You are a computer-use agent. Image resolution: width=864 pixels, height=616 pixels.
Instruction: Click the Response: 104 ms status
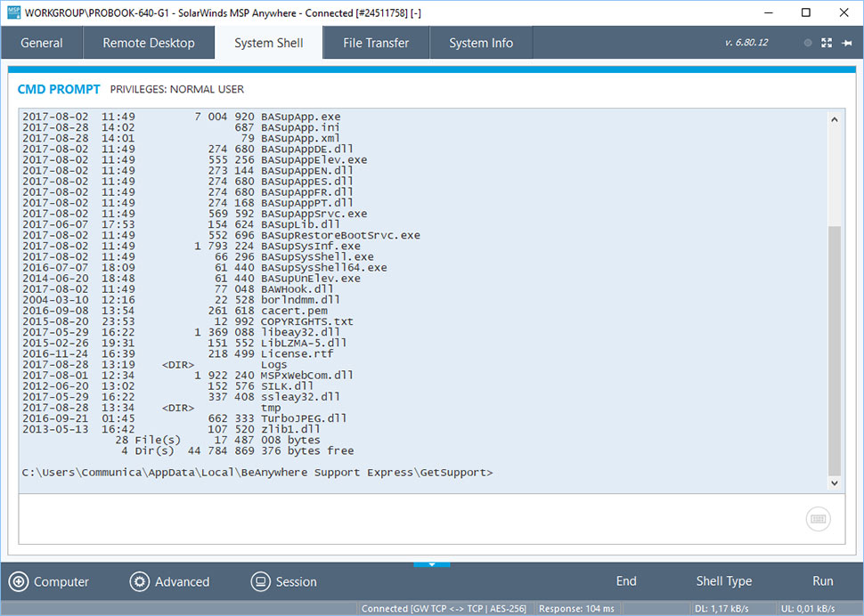coord(576,608)
